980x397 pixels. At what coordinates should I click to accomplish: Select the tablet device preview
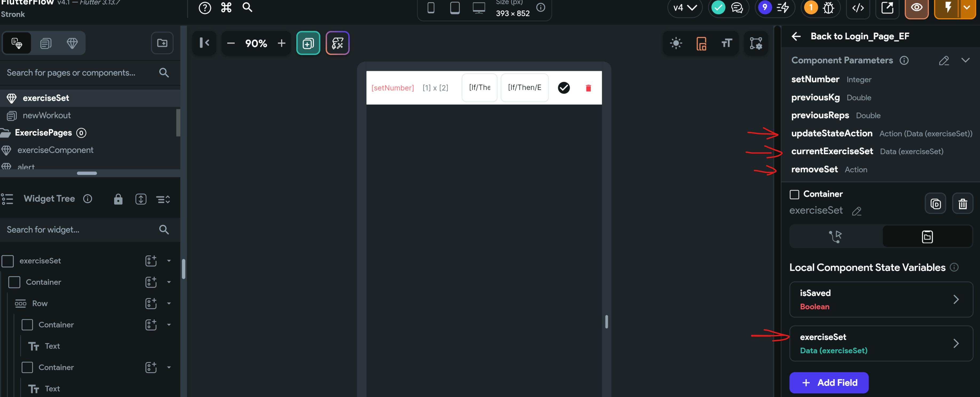pyautogui.click(x=455, y=8)
